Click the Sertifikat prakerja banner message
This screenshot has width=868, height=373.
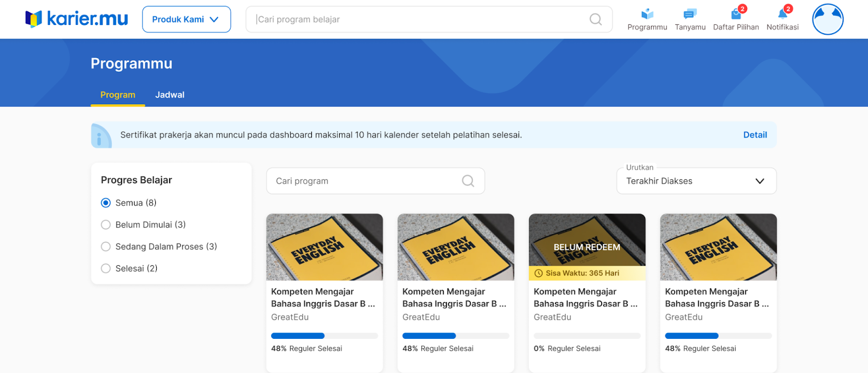(321, 135)
